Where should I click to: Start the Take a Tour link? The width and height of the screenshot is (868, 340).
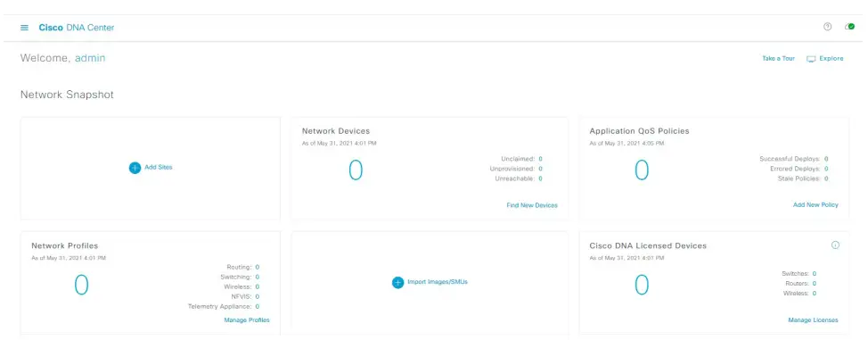click(x=778, y=58)
